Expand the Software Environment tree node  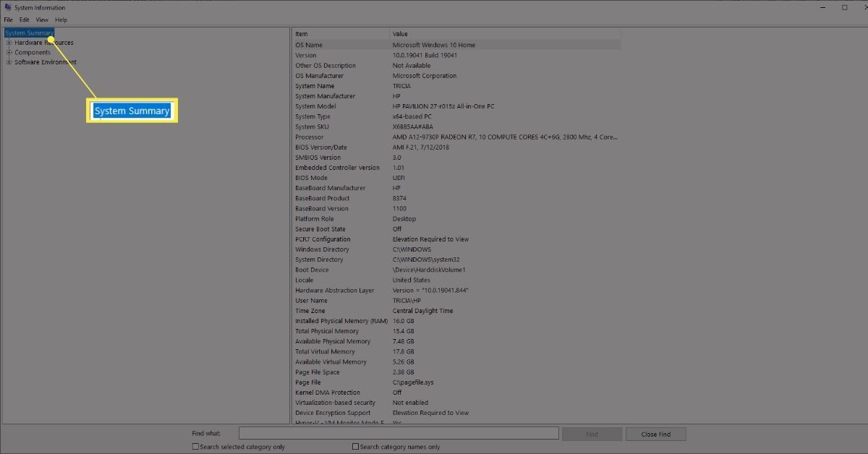coord(9,62)
